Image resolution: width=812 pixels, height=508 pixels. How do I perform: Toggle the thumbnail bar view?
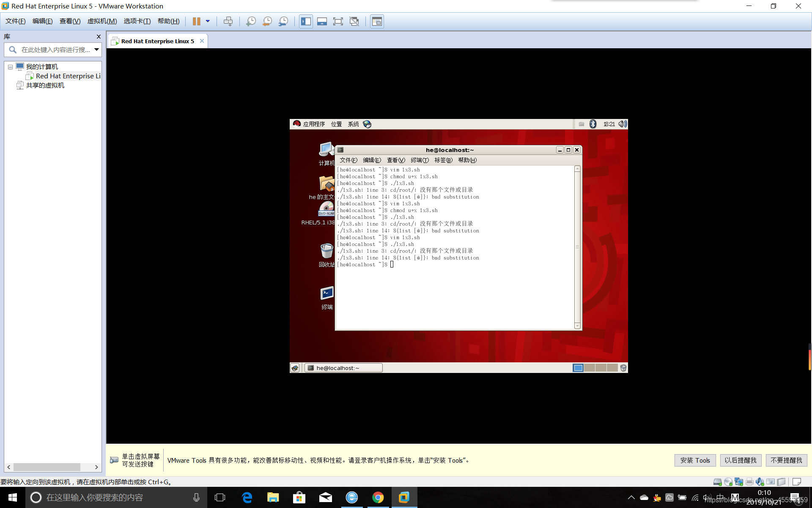(322, 21)
